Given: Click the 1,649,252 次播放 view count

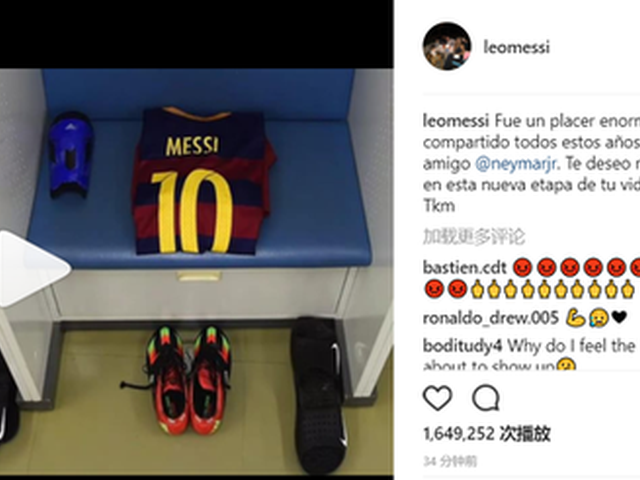Looking at the screenshot, I should [487, 433].
